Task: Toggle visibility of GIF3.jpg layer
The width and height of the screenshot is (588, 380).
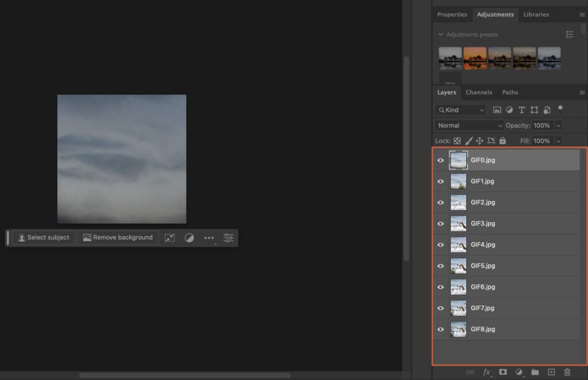Action: (440, 223)
